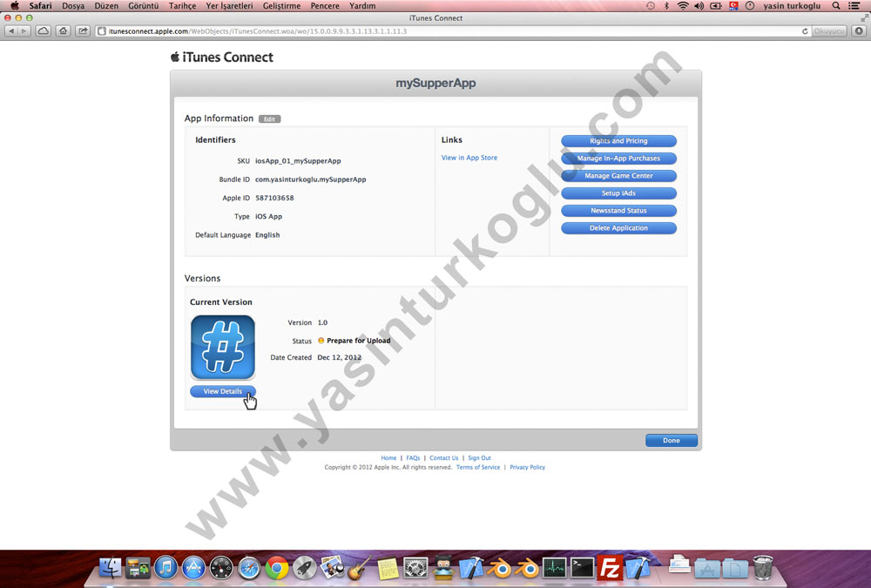Check Newsstand Status button
Viewport: 871px width, 588px height.
click(x=618, y=211)
